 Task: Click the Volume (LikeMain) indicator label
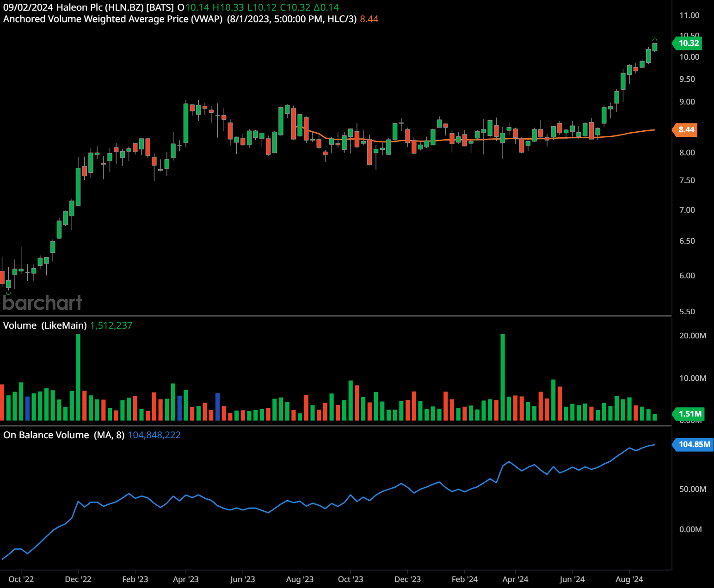[x=45, y=325]
